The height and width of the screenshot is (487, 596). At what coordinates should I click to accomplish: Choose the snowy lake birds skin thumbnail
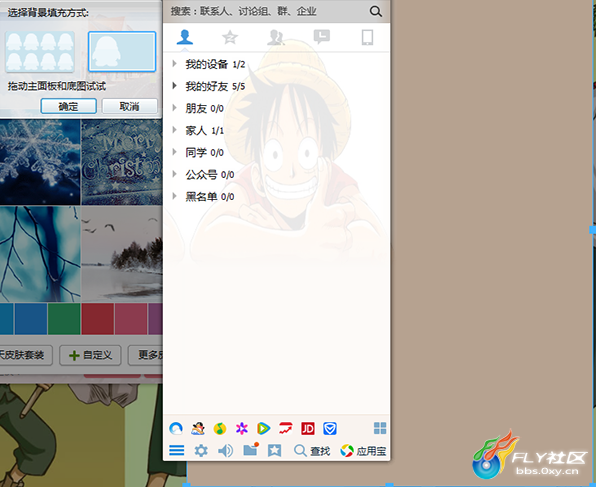(x=122, y=254)
